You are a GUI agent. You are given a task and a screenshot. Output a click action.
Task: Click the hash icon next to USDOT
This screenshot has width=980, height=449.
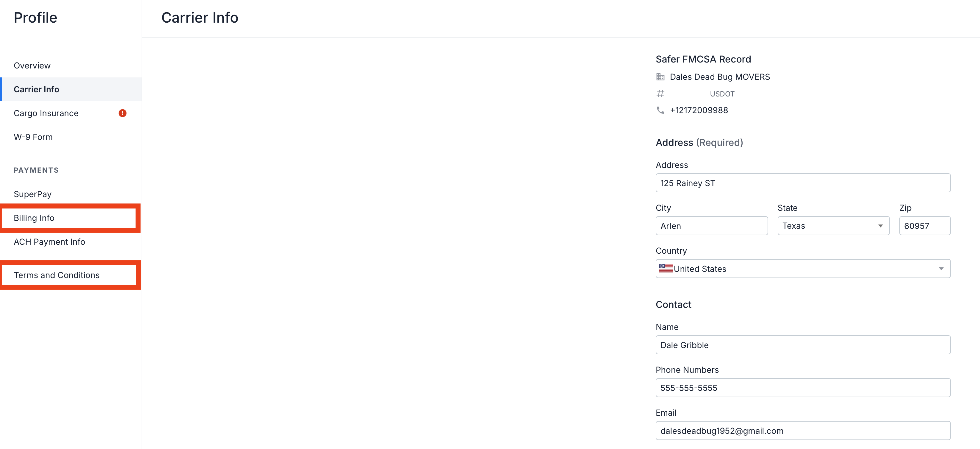click(x=660, y=93)
